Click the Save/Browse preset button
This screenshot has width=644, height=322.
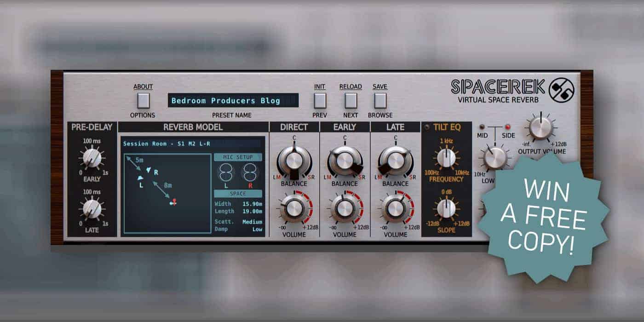click(380, 100)
